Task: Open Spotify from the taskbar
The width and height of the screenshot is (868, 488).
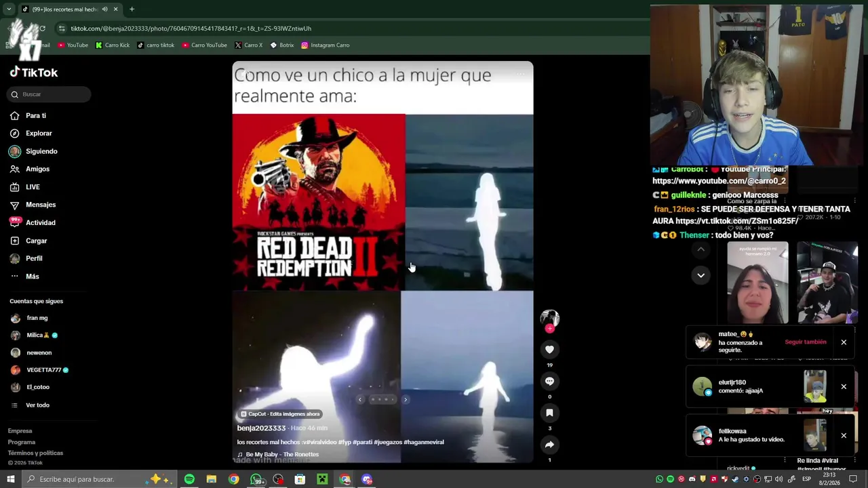Action: 189,479
